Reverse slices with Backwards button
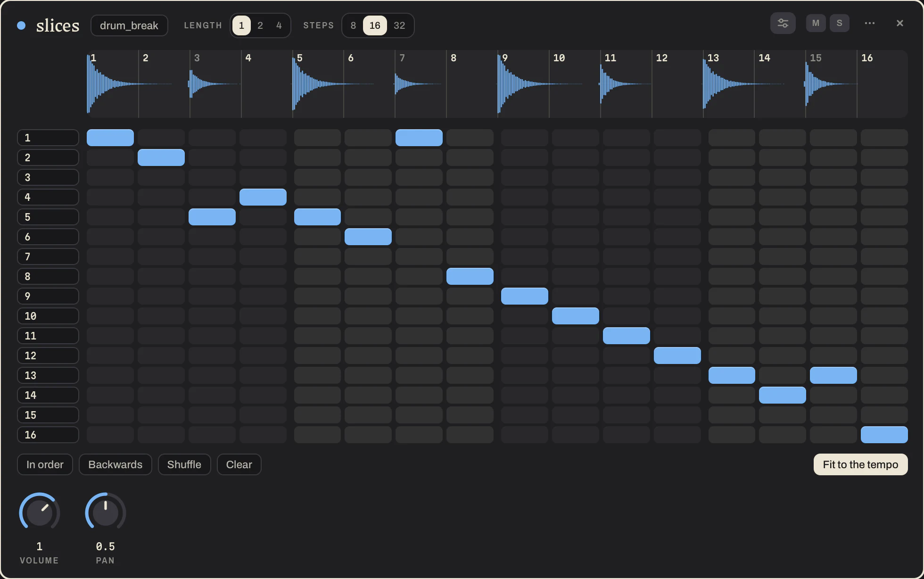This screenshot has width=924, height=579. click(x=115, y=464)
